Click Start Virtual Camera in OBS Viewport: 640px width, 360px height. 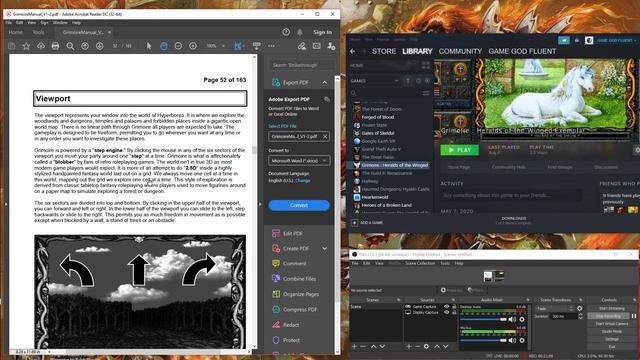pyautogui.click(x=611, y=324)
